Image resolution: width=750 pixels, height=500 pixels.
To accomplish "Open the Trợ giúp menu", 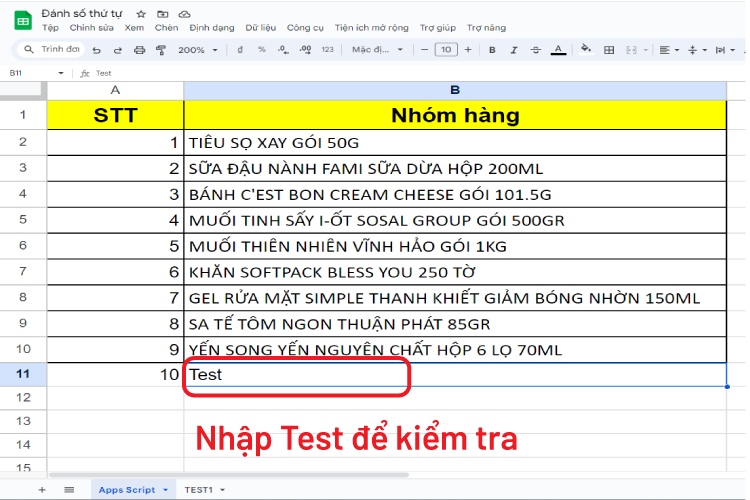I will [x=438, y=28].
